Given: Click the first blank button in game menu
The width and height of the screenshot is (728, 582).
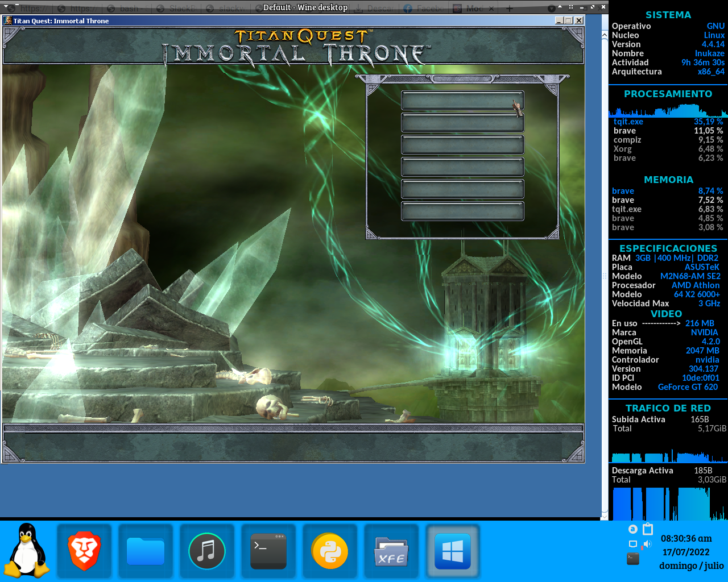Looking at the screenshot, I should pos(462,101).
